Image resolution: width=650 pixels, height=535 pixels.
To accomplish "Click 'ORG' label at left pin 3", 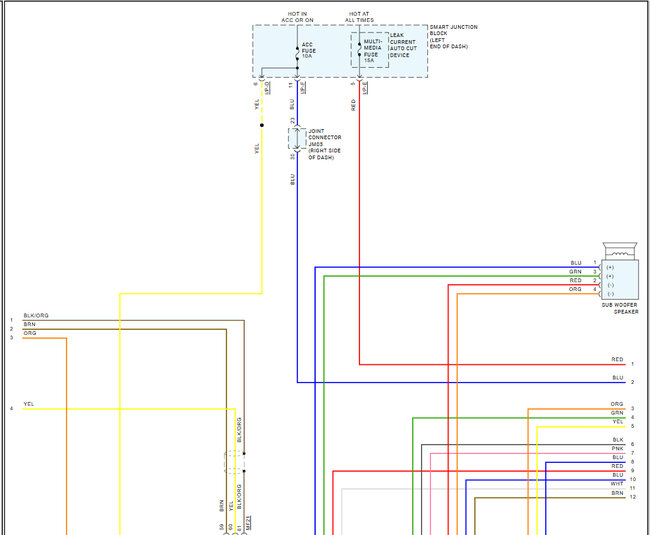I will click(30, 333).
